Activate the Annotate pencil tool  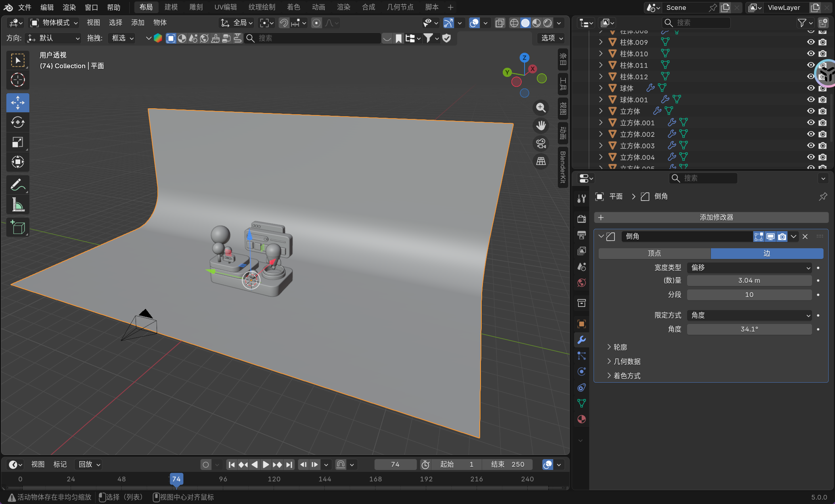coord(17,185)
